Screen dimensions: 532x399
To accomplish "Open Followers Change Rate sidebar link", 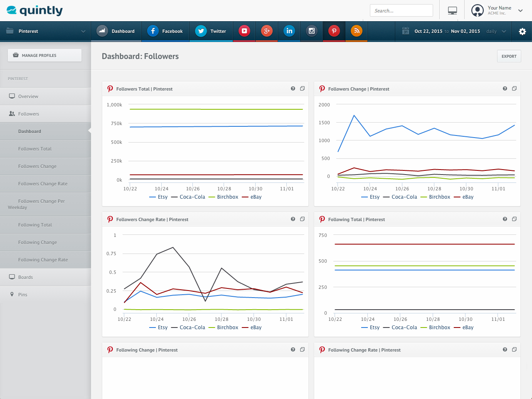I will coord(45,184).
